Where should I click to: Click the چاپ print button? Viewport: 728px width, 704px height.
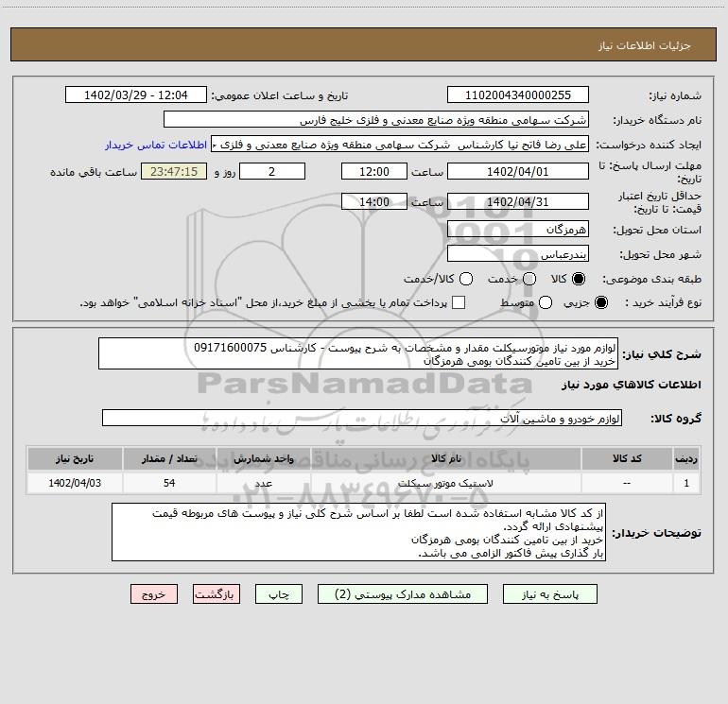click(279, 594)
